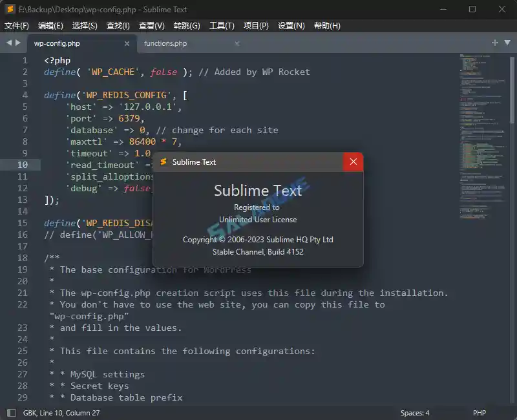Open the PHP syntax selector in the status bar
Viewport: 517px width, 420px height.
479,412
